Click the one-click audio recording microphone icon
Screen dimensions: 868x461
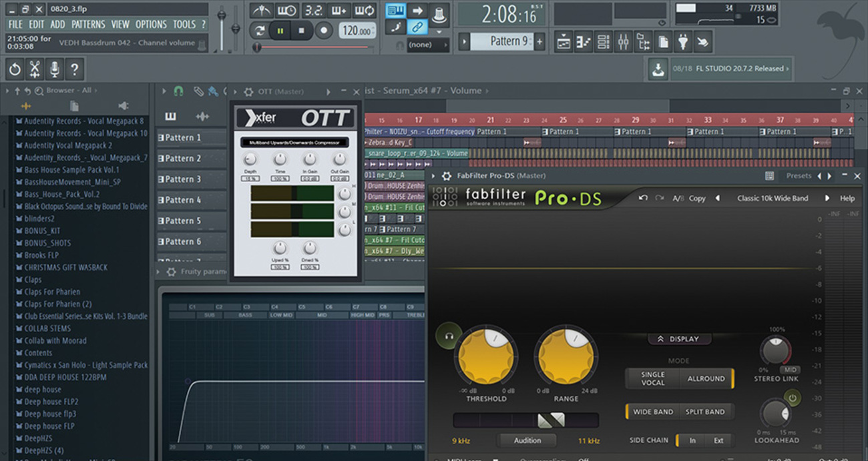tap(54, 69)
